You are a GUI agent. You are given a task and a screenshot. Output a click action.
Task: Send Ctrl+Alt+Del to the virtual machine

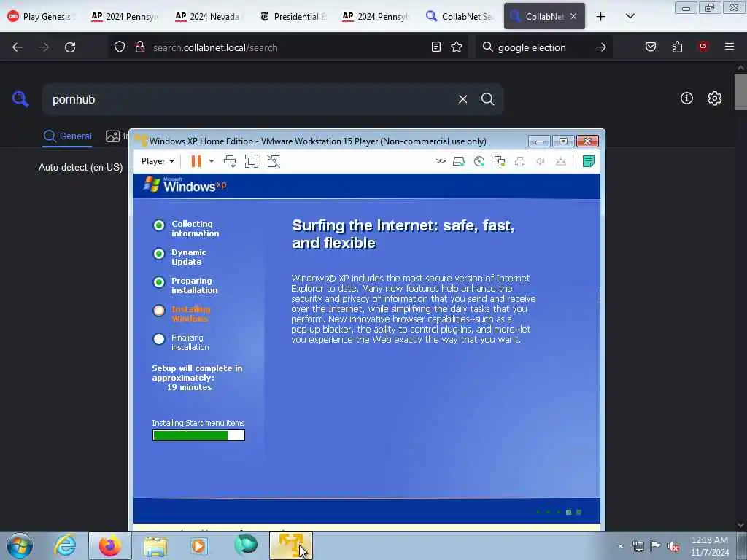coord(230,161)
